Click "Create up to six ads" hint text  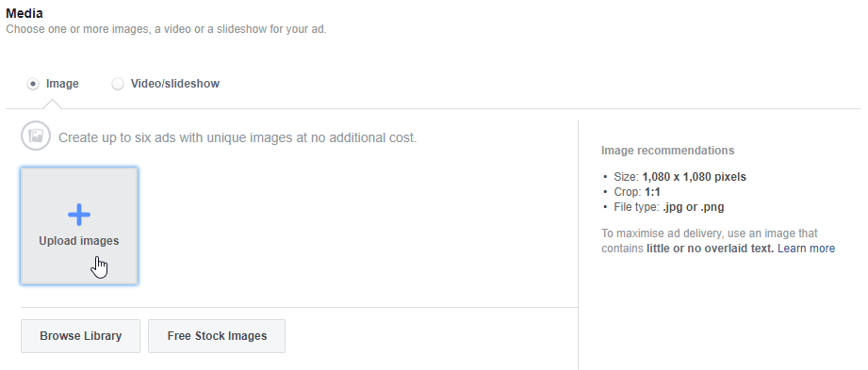pos(237,137)
